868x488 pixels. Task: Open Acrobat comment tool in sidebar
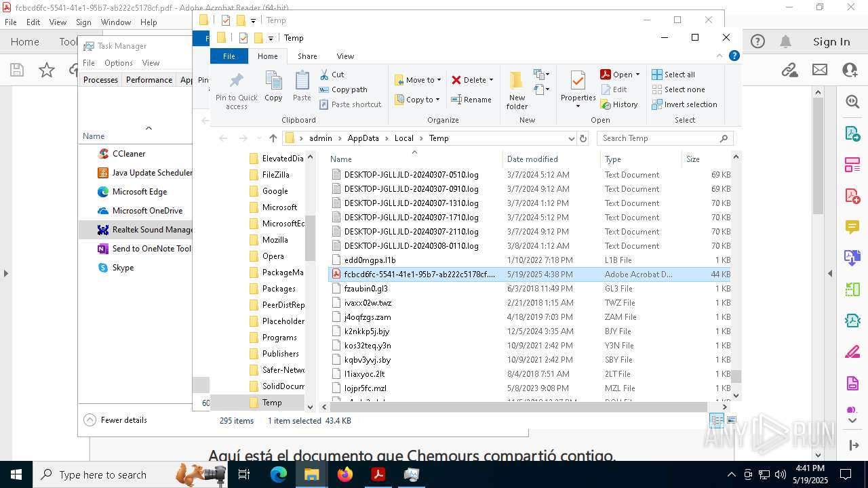click(x=852, y=226)
